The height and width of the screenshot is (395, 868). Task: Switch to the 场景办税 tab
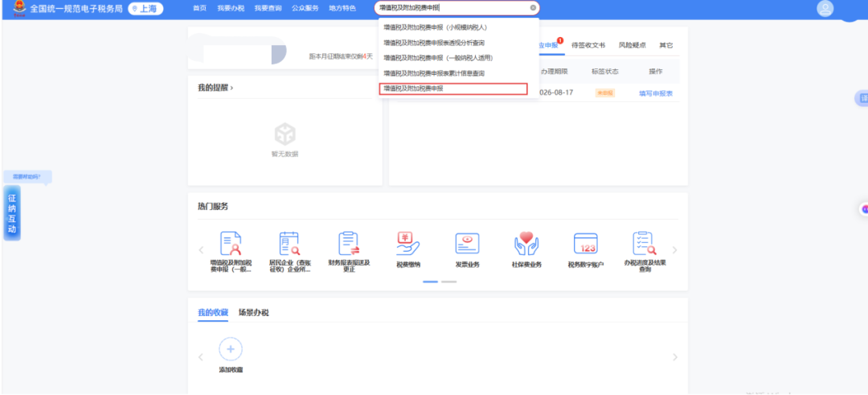(253, 312)
